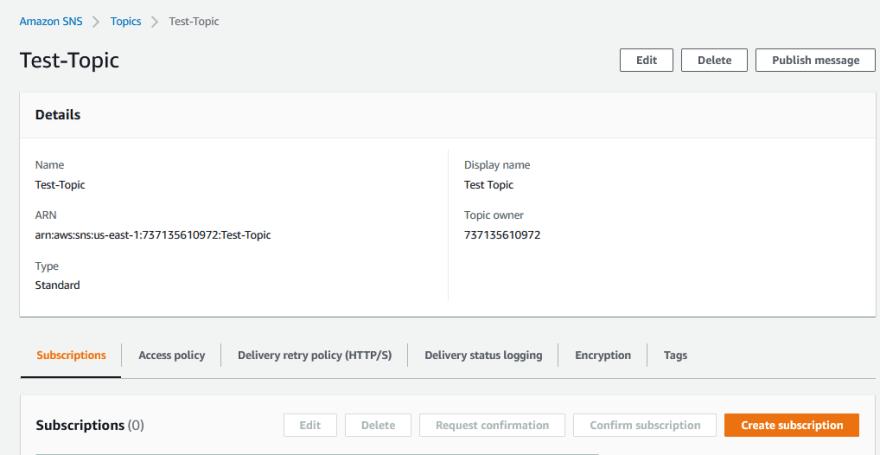Open the Access policy tab
Screen dimensions: 880x455
(x=172, y=355)
